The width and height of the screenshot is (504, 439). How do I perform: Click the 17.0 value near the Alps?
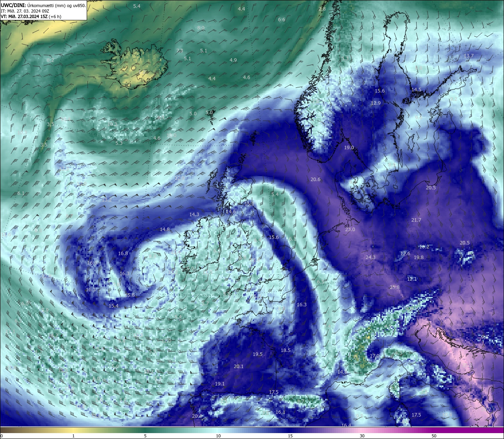click(374, 356)
